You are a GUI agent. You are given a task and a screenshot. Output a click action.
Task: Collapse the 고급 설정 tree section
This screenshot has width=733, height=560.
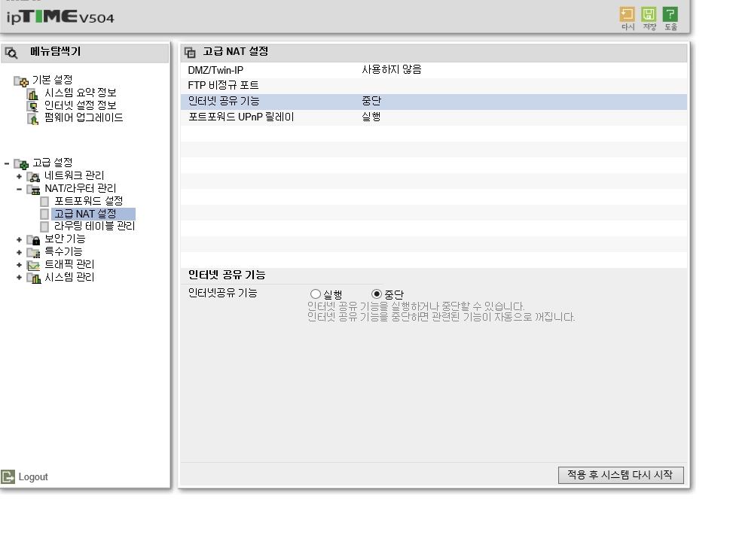point(7,163)
